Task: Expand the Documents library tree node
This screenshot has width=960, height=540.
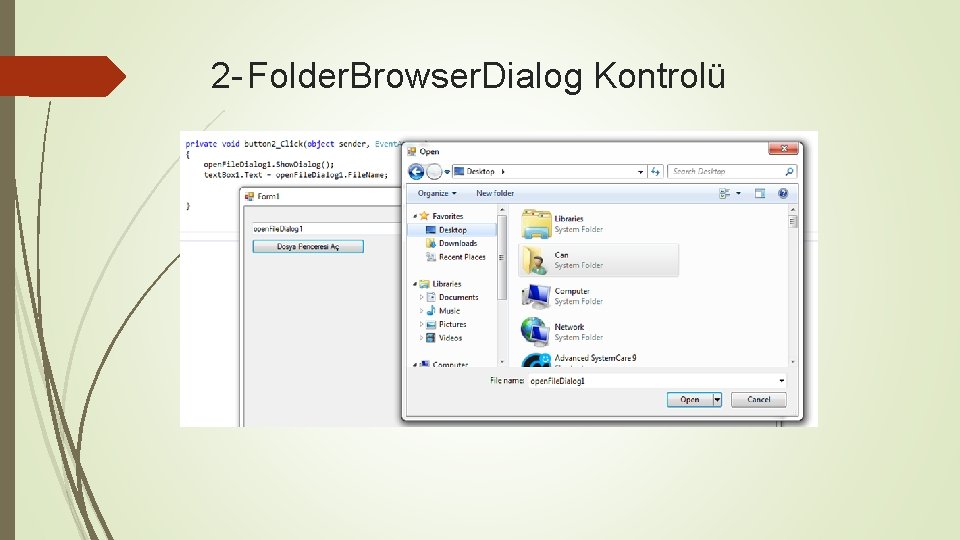Action: 421,298
